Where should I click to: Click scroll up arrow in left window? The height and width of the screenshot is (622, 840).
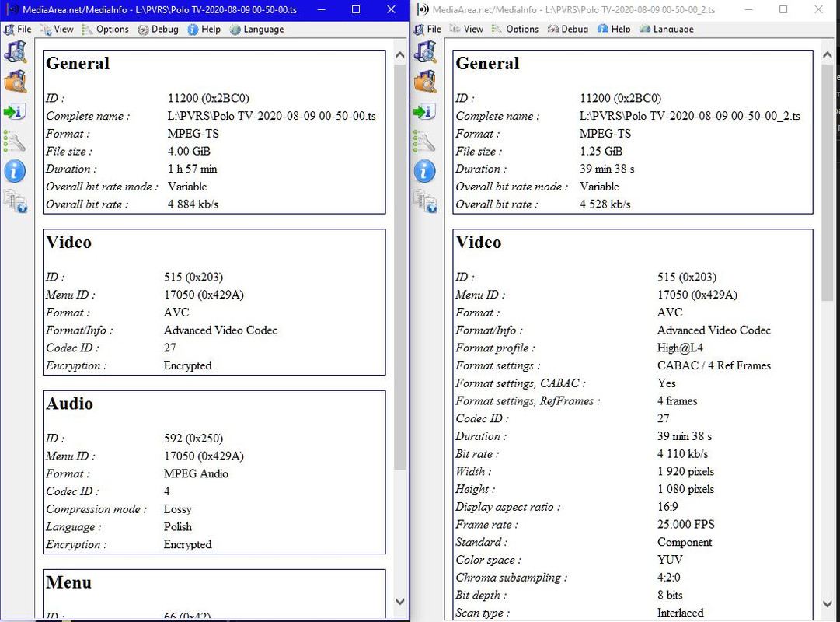(399, 54)
